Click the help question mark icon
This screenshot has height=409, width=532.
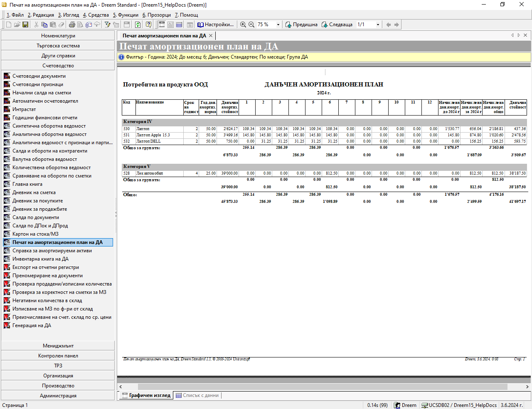(148, 25)
